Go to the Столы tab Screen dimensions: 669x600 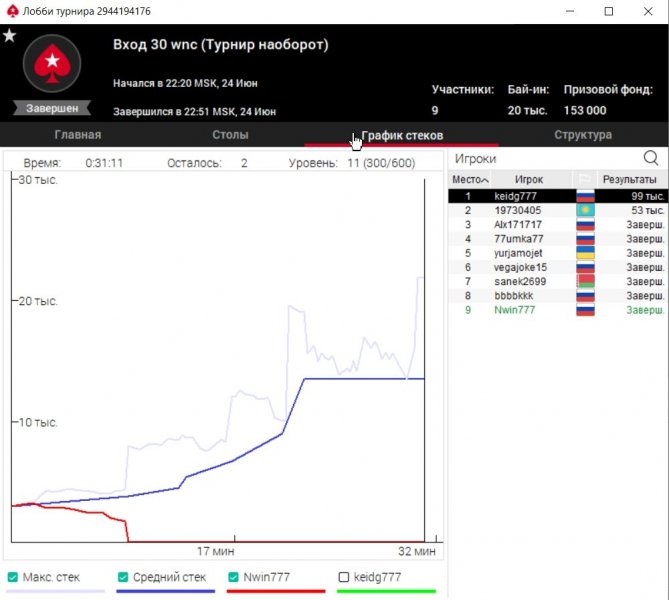tap(230, 135)
